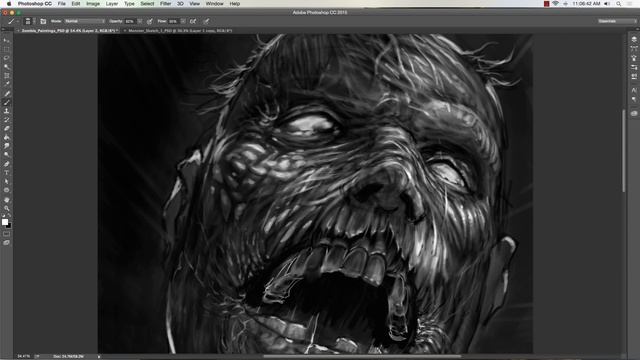The width and height of the screenshot is (640, 360).
Task: Click the horizontal scrollbar of canvas
Action: [x=362, y=356]
